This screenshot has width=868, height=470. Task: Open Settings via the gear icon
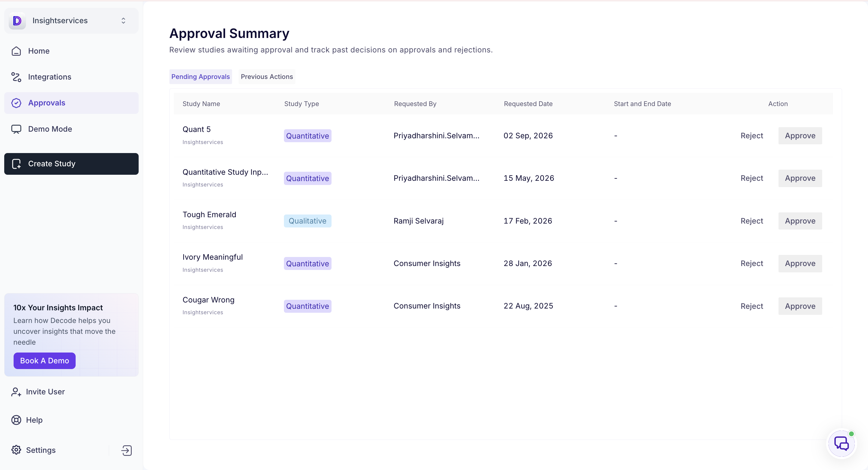coord(16,450)
